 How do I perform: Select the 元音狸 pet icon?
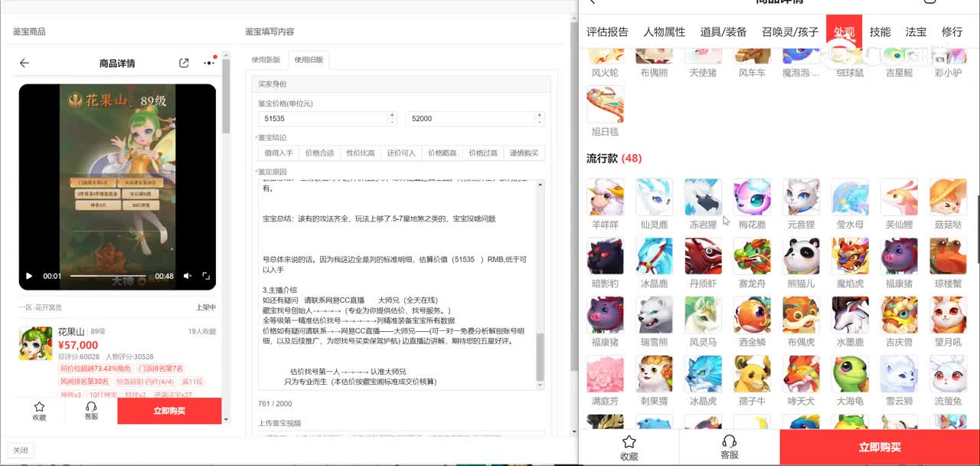click(x=802, y=198)
